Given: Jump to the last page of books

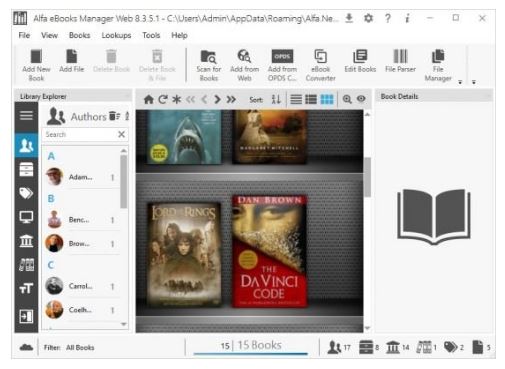Looking at the screenshot, I should tap(231, 99).
